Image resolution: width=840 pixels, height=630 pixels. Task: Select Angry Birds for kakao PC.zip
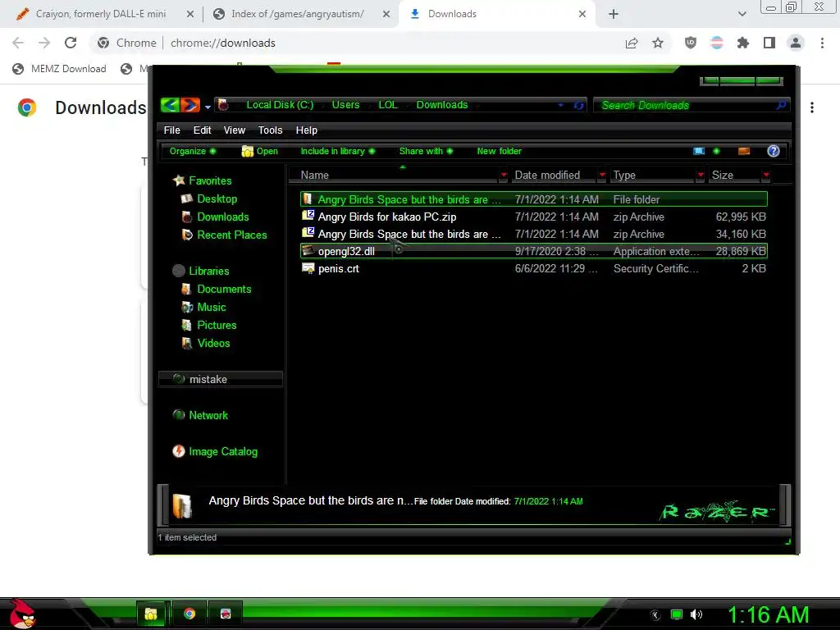(x=533, y=217)
